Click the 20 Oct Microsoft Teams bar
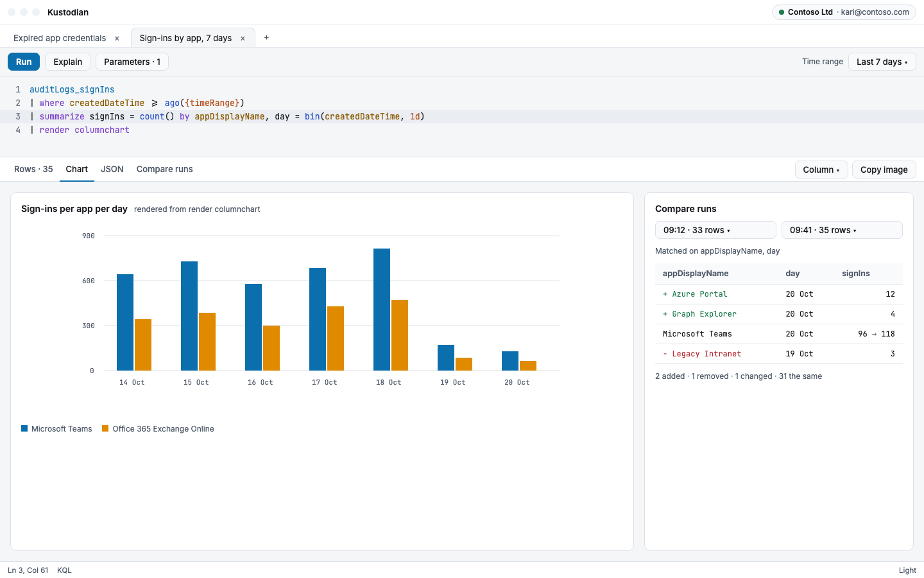Viewport: 924px width, 578px height. point(510,361)
